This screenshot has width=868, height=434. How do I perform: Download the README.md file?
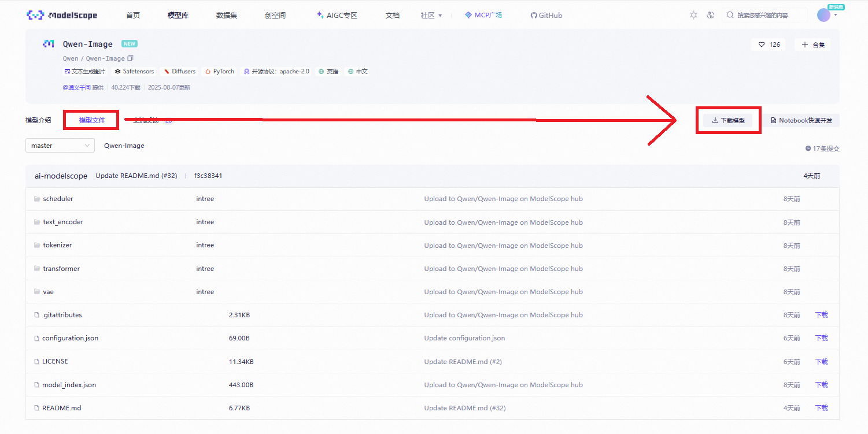click(821, 408)
